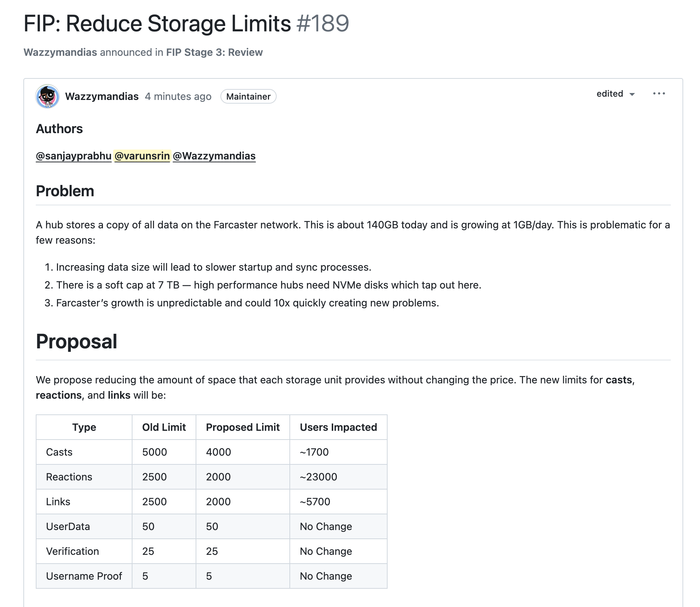Click the Authors section heading
700x607 pixels.
(x=59, y=129)
